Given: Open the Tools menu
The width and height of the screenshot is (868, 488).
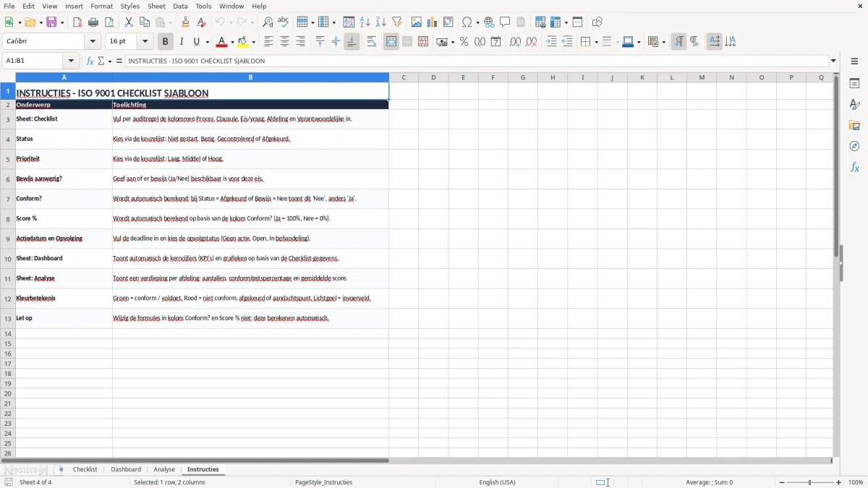Looking at the screenshot, I should pos(203,6).
